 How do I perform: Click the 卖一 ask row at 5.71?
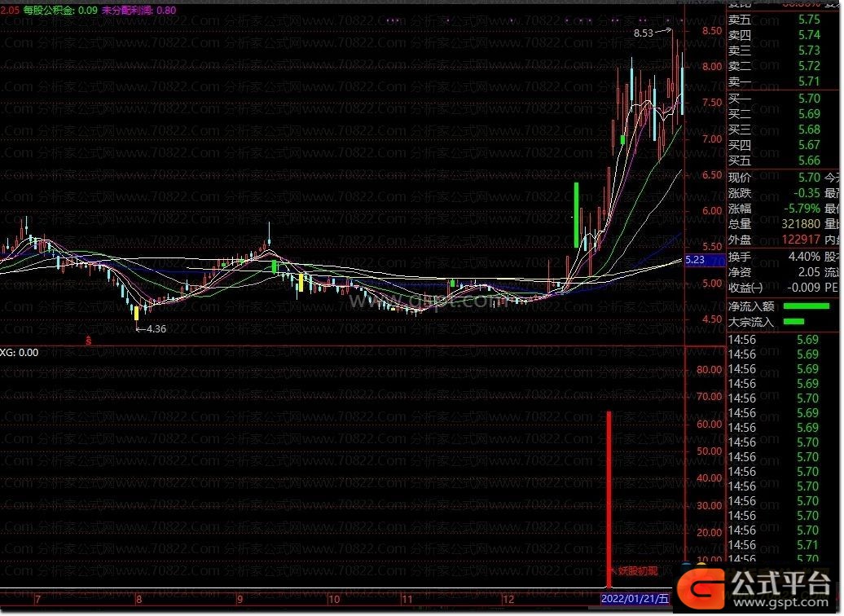point(775,81)
